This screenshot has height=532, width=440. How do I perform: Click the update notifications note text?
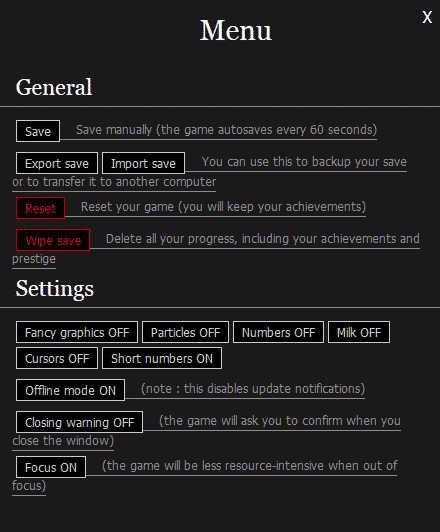click(x=253, y=389)
